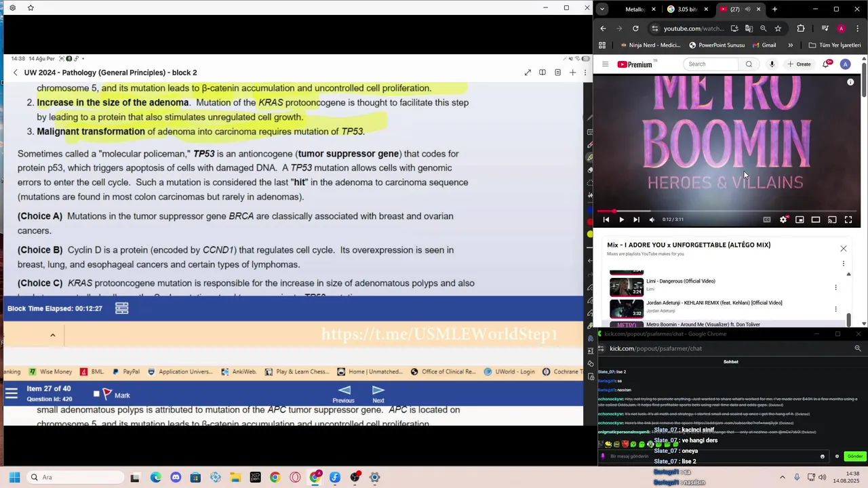
Task: Play Jordan Adetunji KEHLANI REMIX thumbnail
Action: [627, 308]
